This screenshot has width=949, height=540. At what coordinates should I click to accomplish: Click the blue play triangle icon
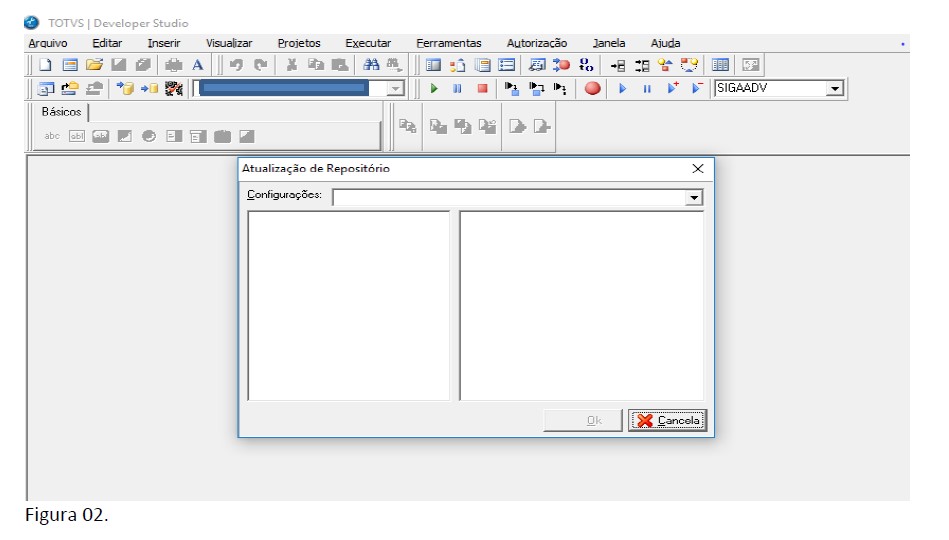[x=622, y=88]
